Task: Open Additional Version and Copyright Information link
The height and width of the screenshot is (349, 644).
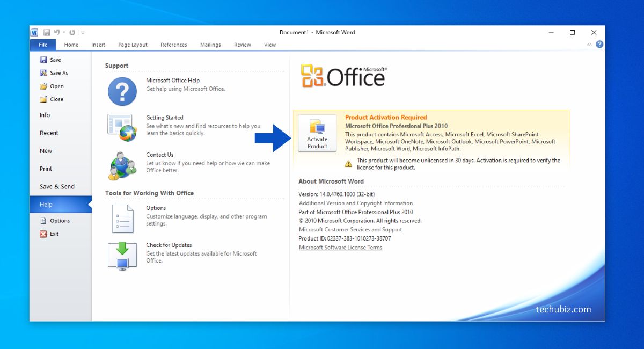Action: tap(356, 203)
